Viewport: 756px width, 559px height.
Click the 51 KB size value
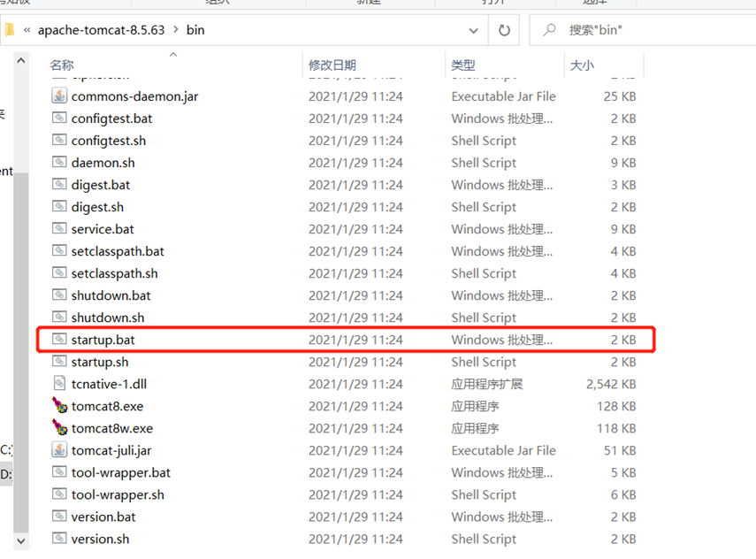(x=620, y=450)
